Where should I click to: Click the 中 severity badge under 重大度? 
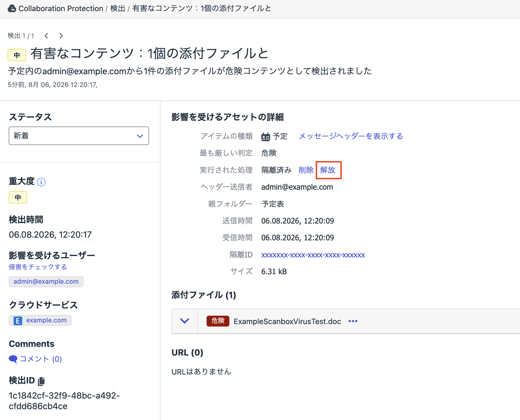click(x=18, y=197)
